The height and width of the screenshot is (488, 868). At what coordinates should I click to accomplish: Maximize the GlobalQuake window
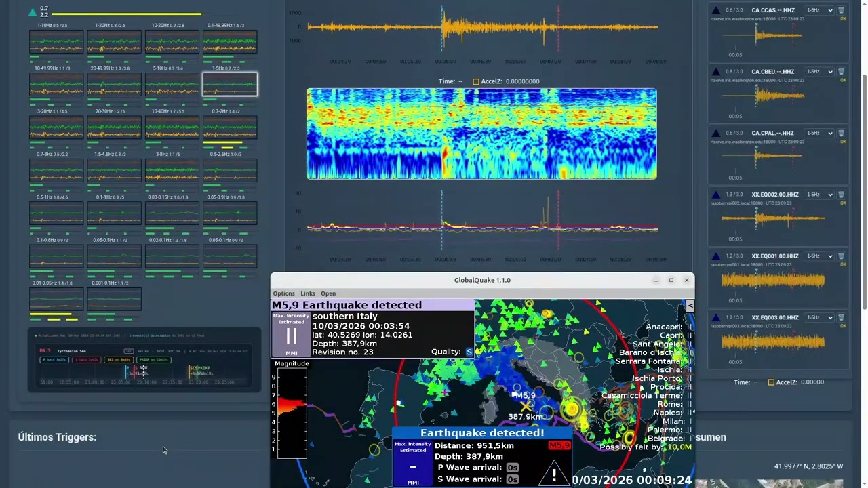(671, 280)
